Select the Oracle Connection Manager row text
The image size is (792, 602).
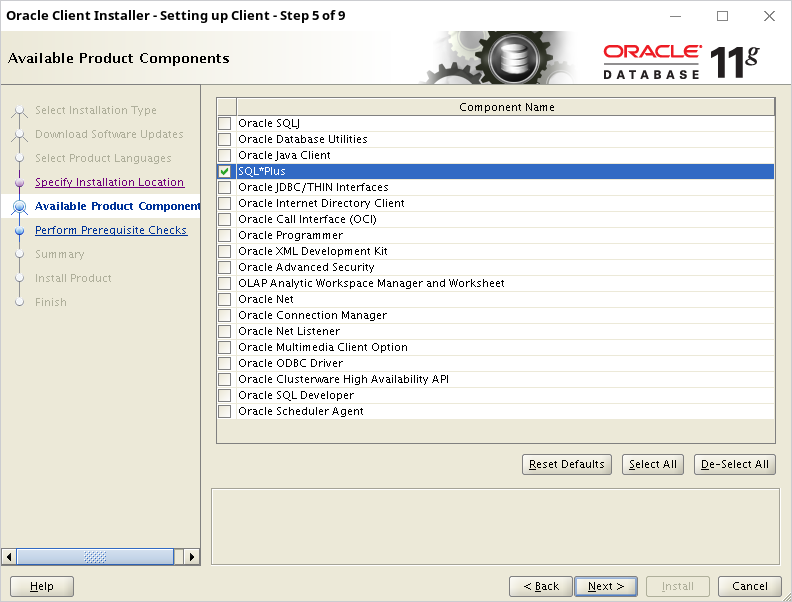point(312,315)
